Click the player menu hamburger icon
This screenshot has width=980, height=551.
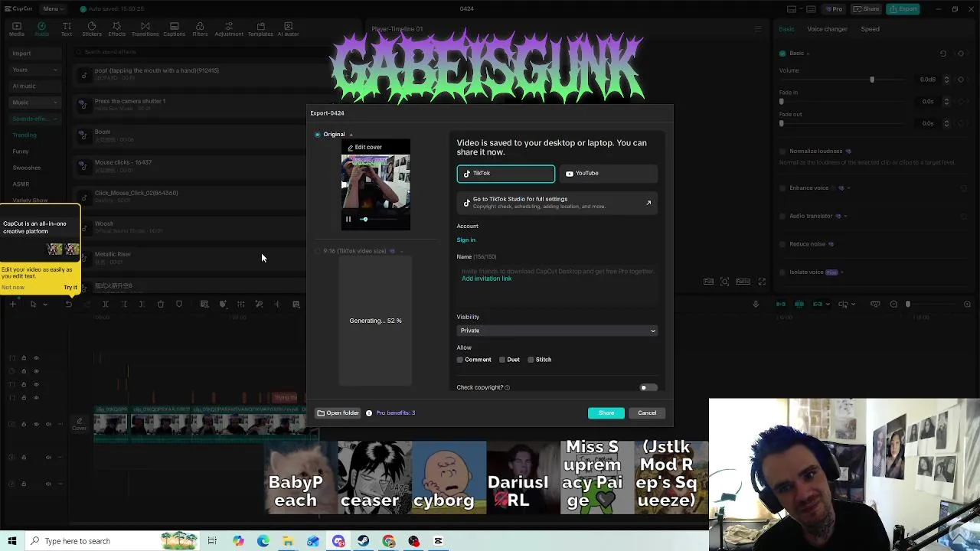point(758,29)
